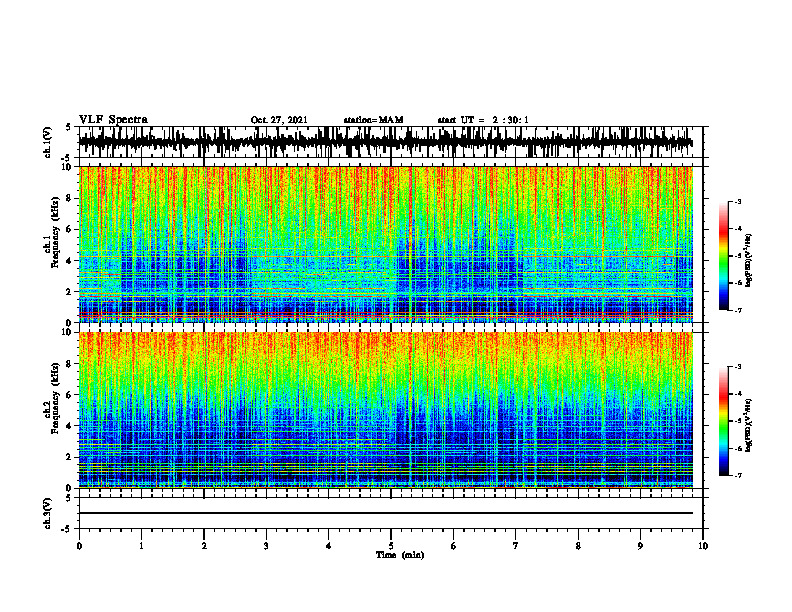Click the "station=MAM" label
The image size is (792, 612).
(x=374, y=120)
